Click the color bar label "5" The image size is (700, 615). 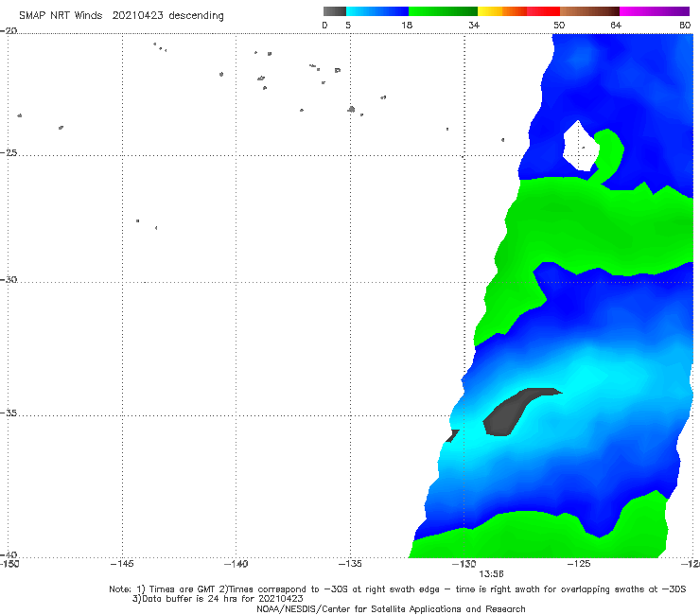348,25
